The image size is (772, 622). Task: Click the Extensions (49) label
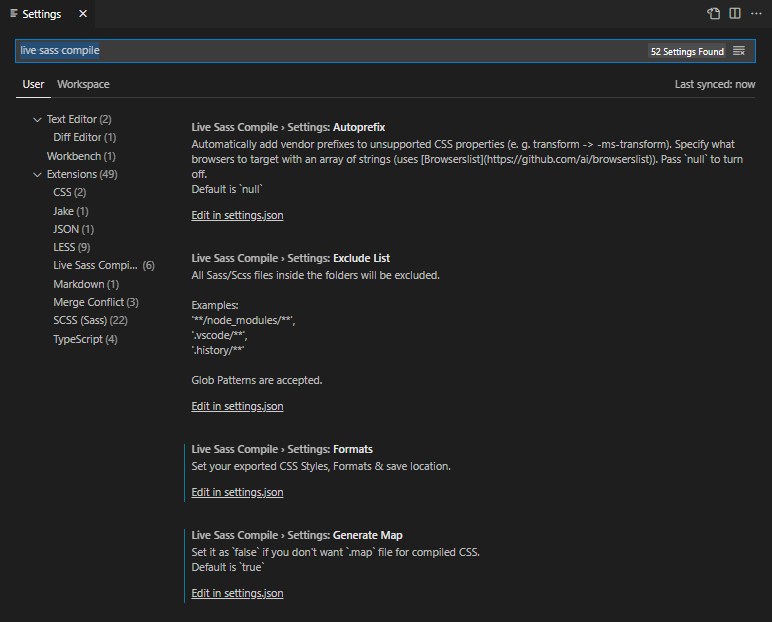(x=82, y=174)
